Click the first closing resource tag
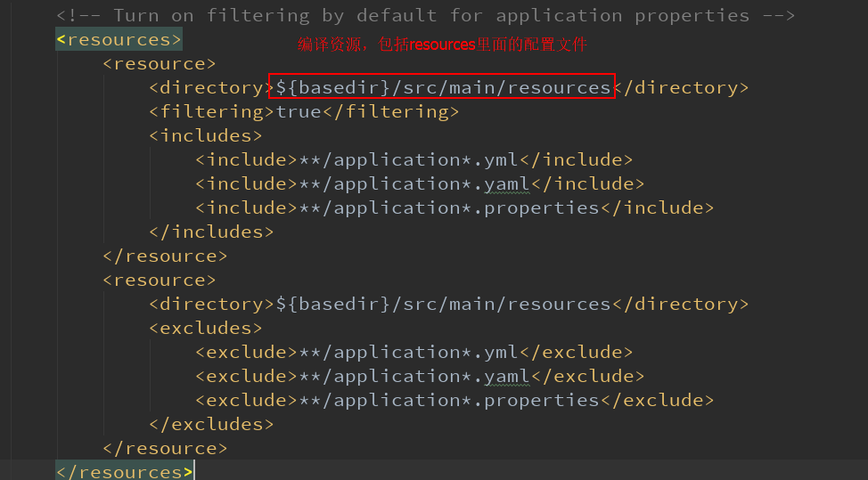This screenshot has width=868, height=480. point(165,256)
